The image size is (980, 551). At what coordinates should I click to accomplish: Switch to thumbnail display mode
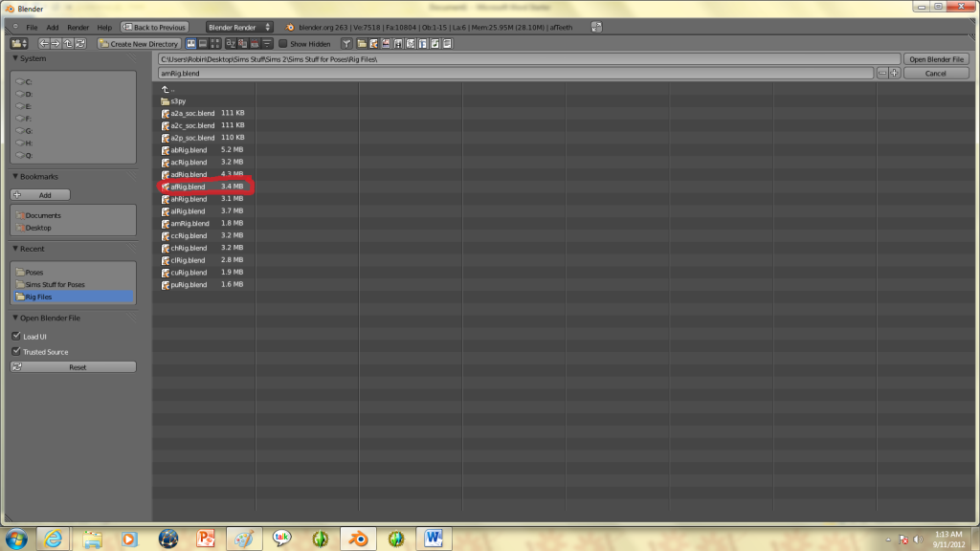tap(215, 44)
